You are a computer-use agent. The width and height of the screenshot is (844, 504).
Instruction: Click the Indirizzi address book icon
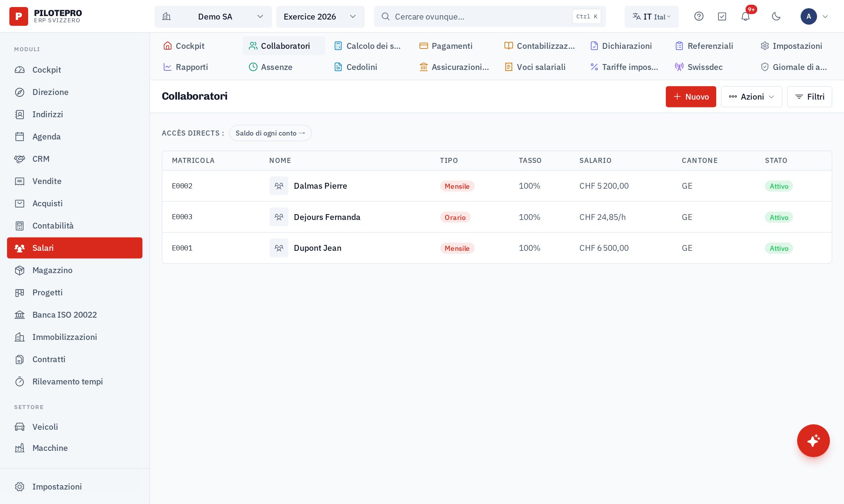(20, 114)
